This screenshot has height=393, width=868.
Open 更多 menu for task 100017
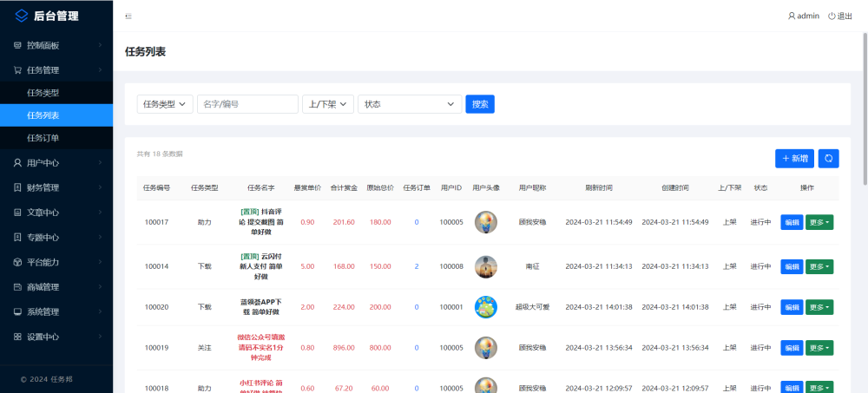click(x=819, y=222)
